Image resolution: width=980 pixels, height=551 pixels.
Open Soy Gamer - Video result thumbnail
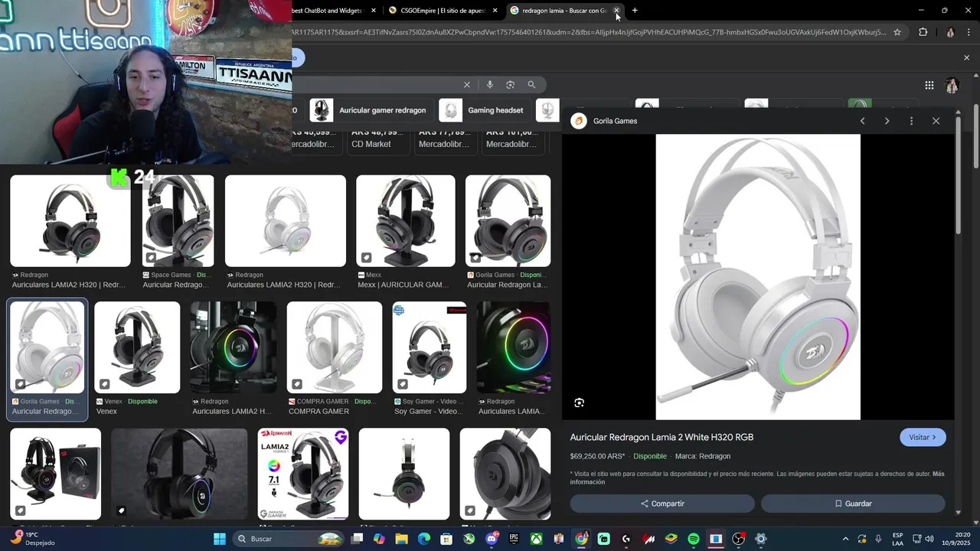coord(430,347)
